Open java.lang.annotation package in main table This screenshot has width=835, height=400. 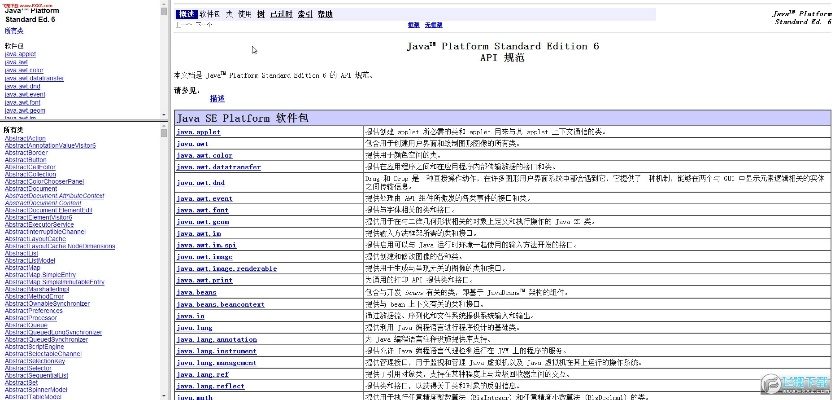point(217,340)
